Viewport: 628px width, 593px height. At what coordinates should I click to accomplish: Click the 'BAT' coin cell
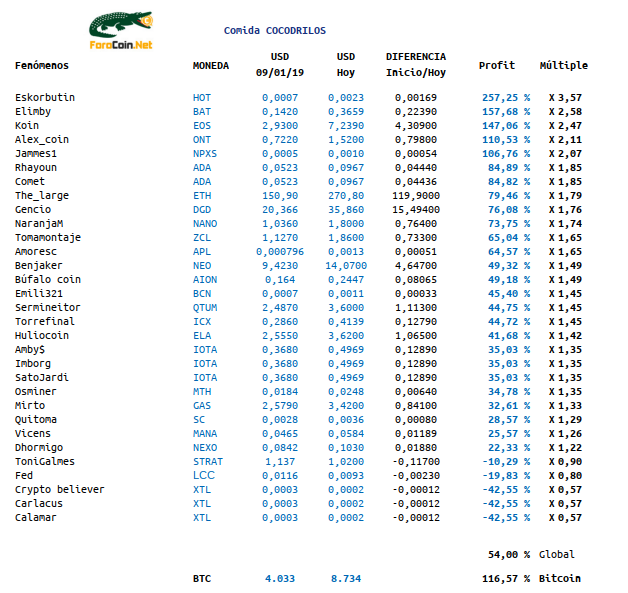click(x=202, y=112)
